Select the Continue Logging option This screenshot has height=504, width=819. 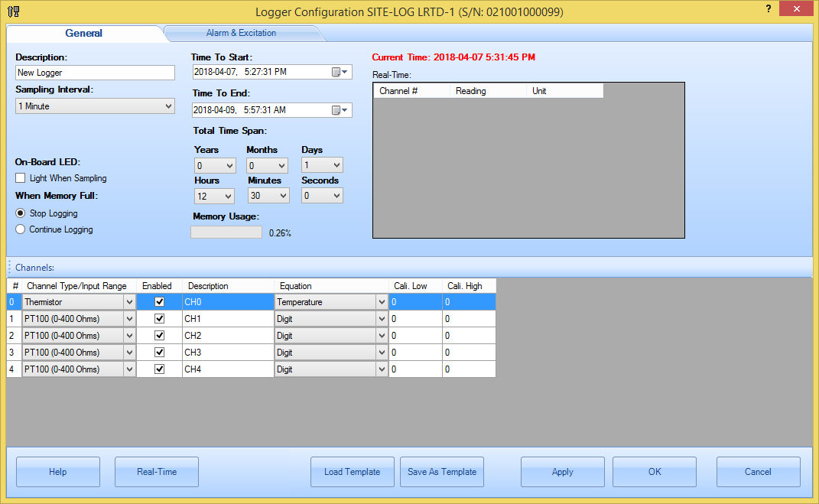pos(21,229)
